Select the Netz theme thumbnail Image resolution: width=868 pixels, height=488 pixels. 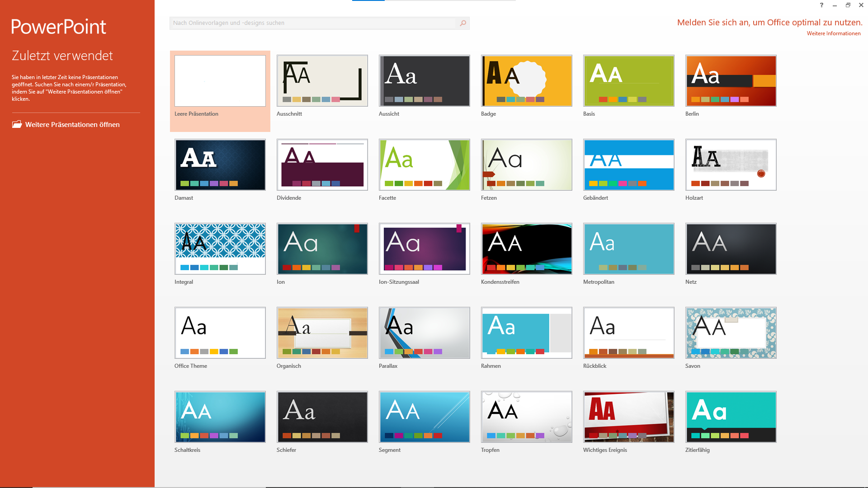pos(731,249)
